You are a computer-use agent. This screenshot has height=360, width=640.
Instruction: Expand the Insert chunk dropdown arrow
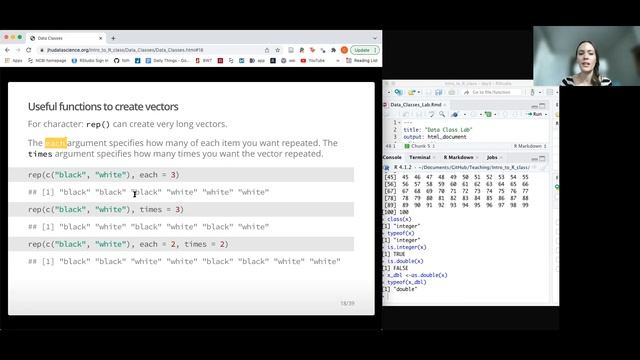click(495, 114)
